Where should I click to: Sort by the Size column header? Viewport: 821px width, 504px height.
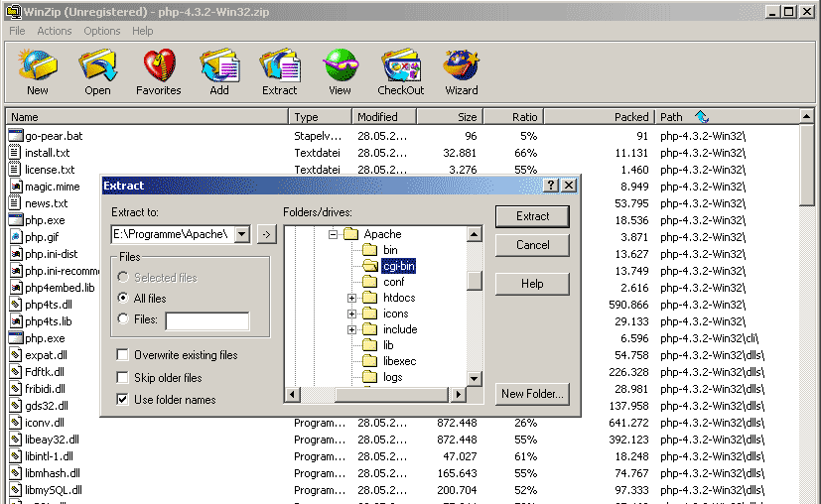[x=450, y=117]
